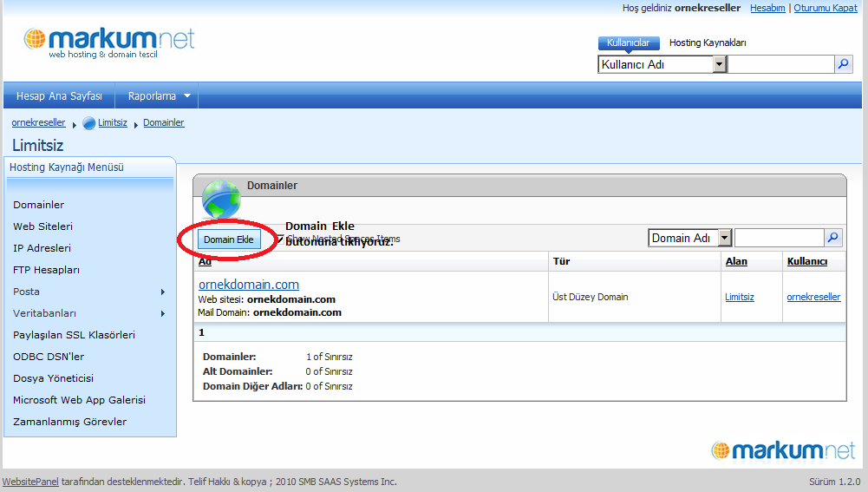868x492 pixels.
Task: Click the Limitsiz link in the Alan column
Action: [x=740, y=297]
